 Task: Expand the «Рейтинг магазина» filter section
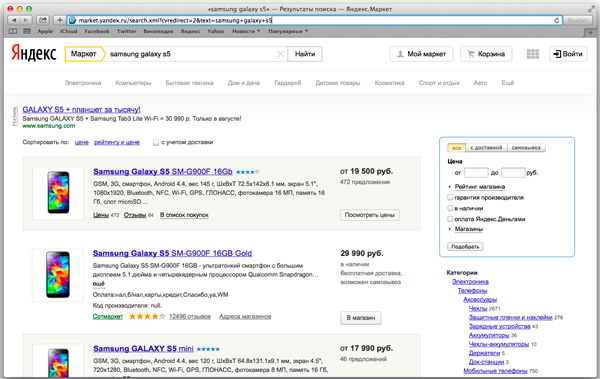(x=479, y=186)
